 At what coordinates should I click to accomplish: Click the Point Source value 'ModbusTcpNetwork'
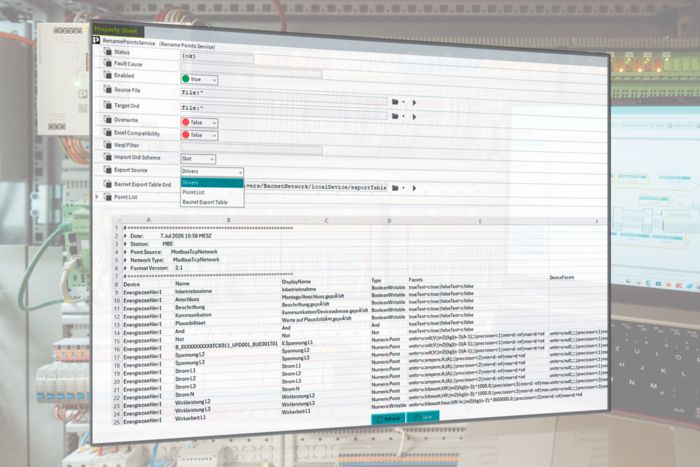coord(194,252)
